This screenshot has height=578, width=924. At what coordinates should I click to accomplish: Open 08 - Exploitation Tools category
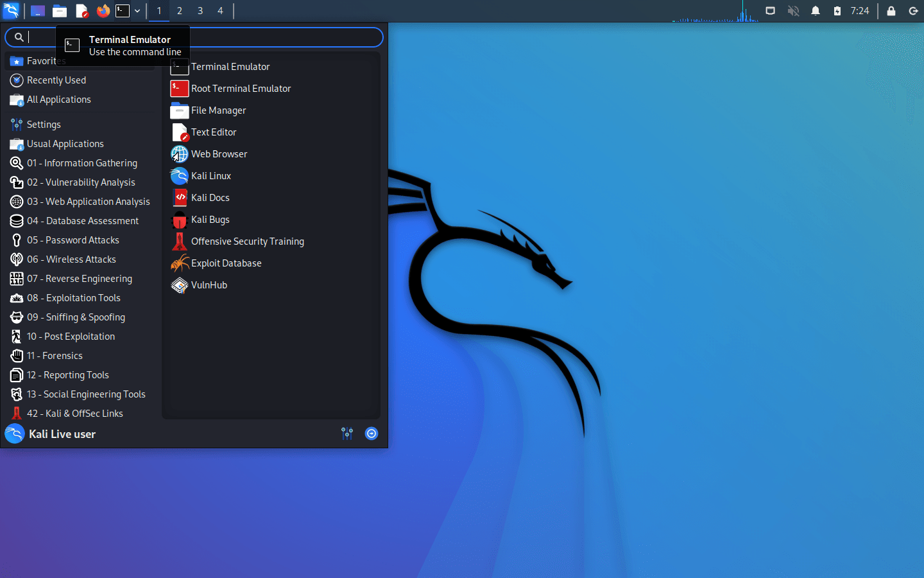coord(81,298)
